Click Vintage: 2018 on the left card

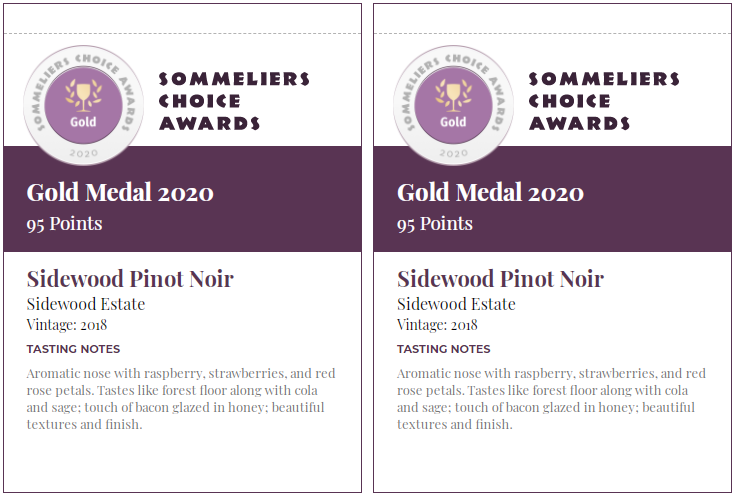67,324
